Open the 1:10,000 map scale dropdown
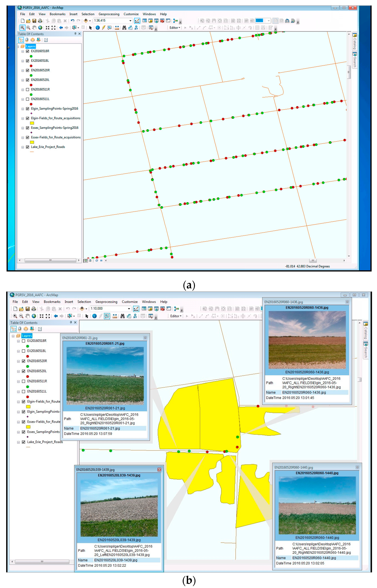377x588 pixels. click(129, 309)
